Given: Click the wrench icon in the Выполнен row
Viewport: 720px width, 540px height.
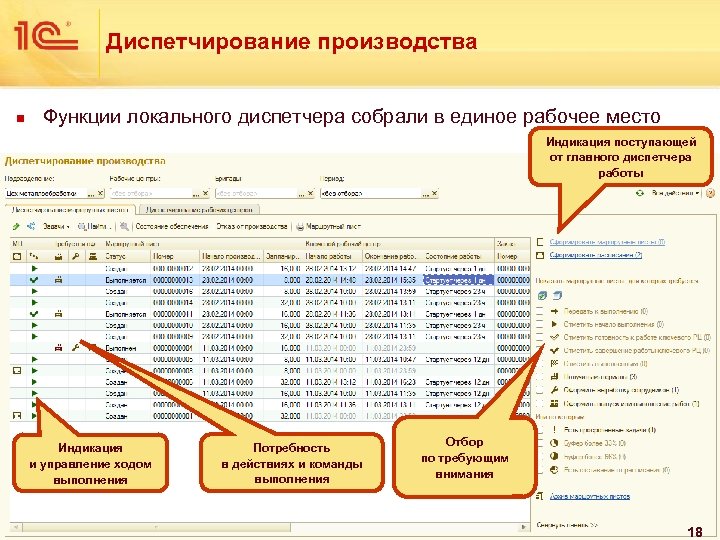Looking at the screenshot, I should point(76,348).
